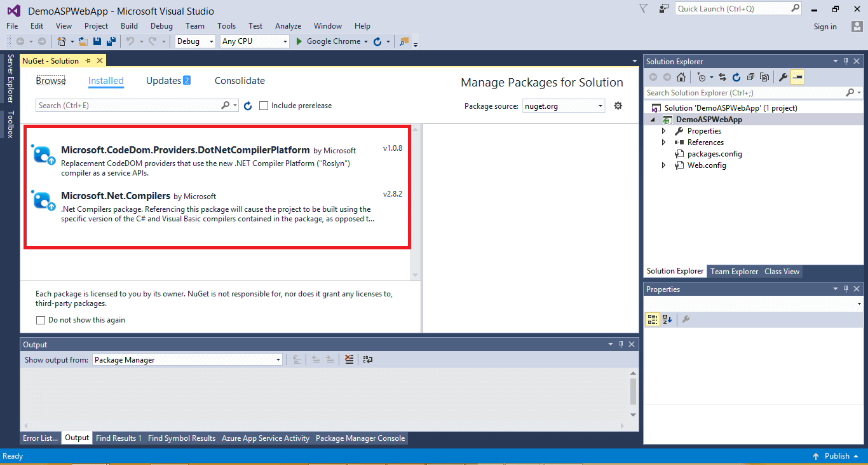This screenshot has width=868, height=465.
Task: Open the Debug configuration dropdown
Action: click(212, 41)
